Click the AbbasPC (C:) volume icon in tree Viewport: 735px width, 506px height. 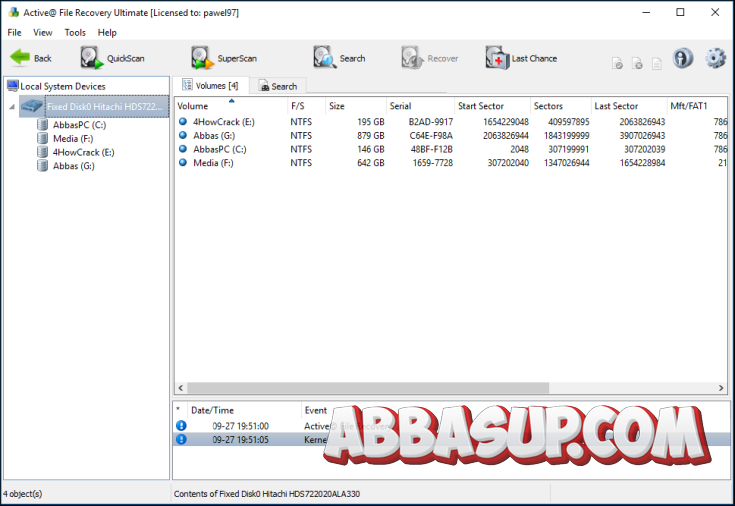[42, 125]
